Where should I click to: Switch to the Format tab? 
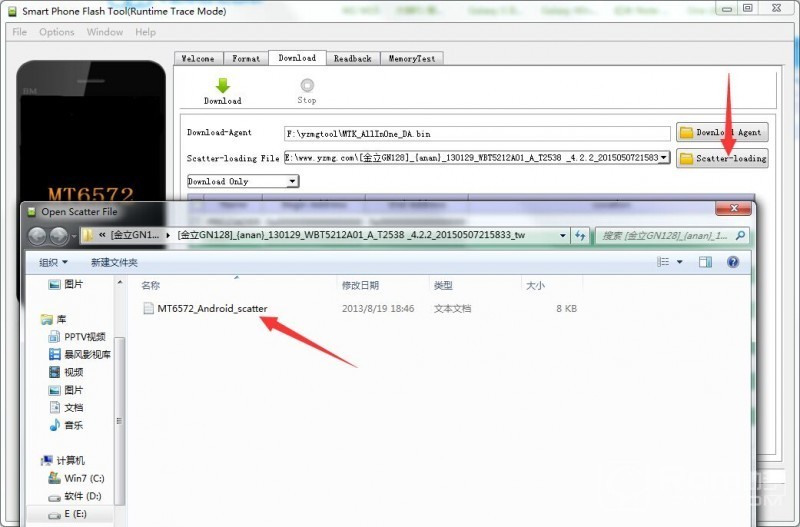[246, 59]
